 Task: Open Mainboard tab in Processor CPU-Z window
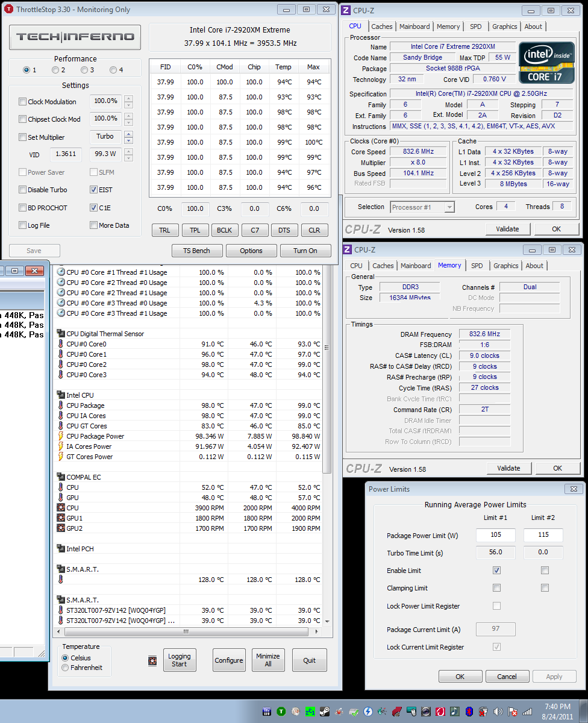click(414, 27)
